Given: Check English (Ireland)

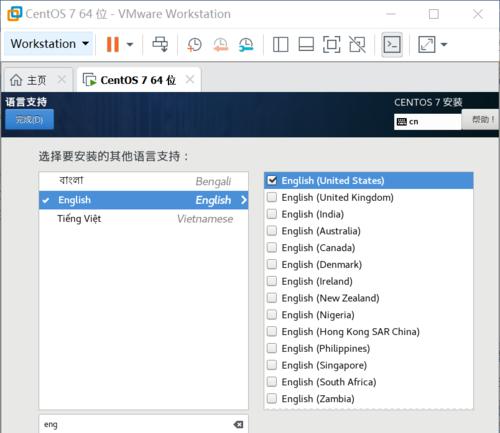Looking at the screenshot, I should coord(272,281).
